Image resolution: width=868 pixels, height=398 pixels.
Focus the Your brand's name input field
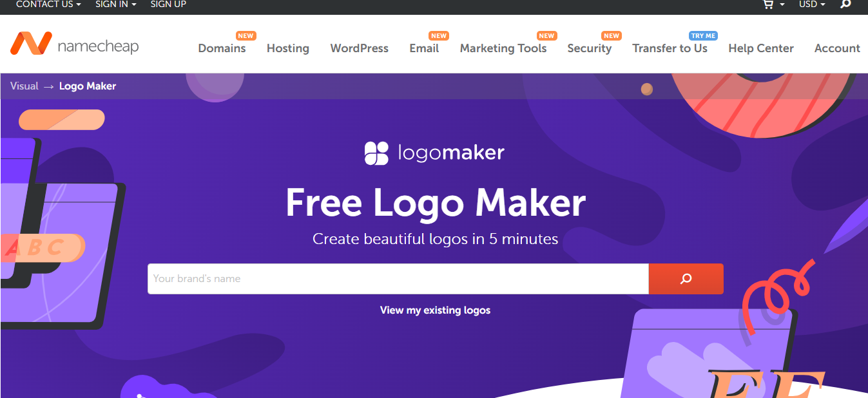398,279
